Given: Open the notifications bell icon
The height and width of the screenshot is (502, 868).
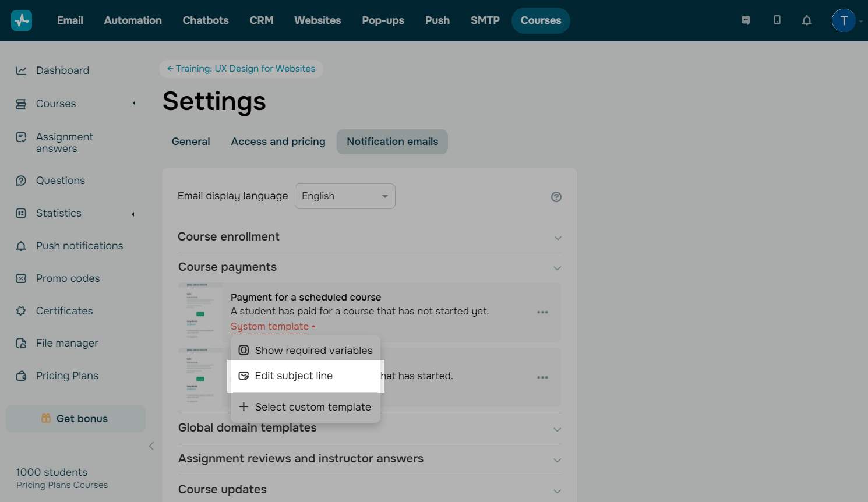Looking at the screenshot, I should click(807, 20).
